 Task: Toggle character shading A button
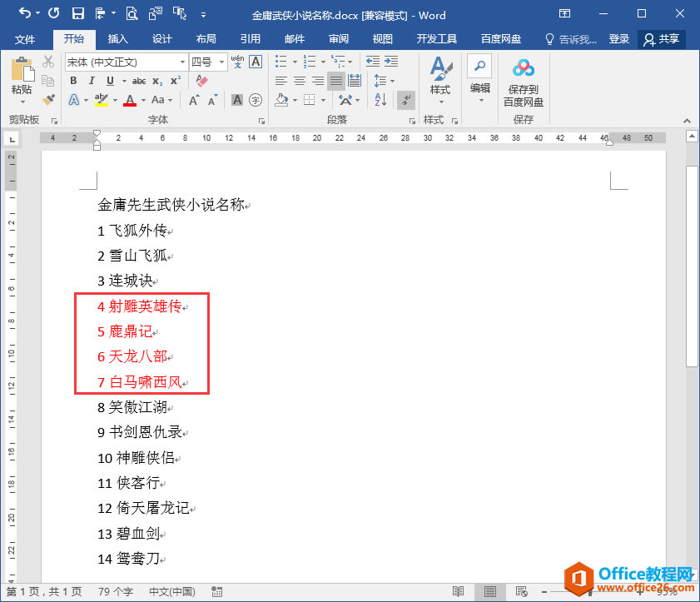tap(237, 100)
